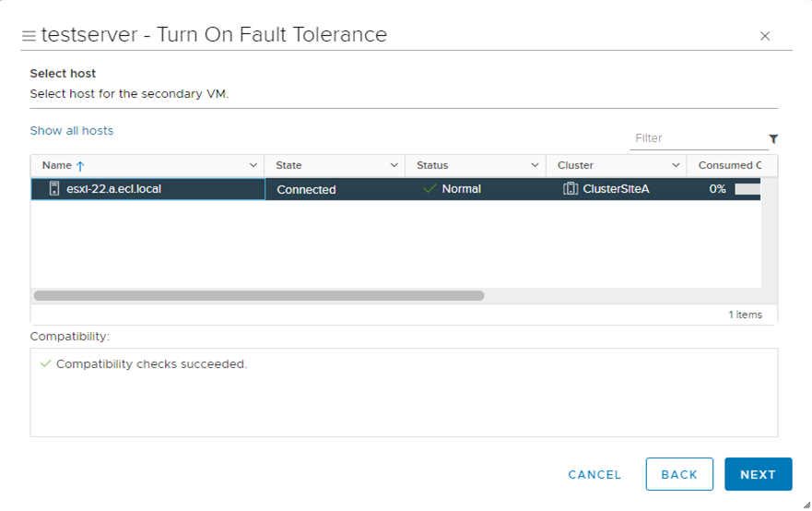Click the cluster icon beside ClusterSiteA
The image size is (812, 511).
click(571, 189)
